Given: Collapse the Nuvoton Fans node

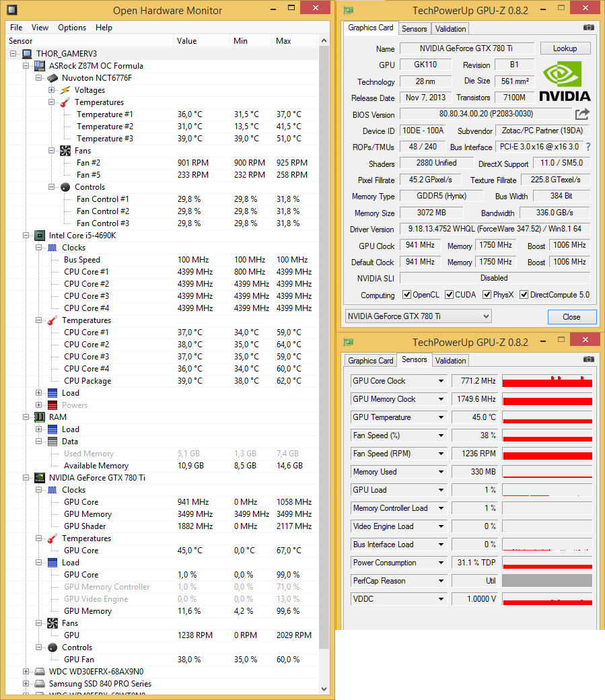Looking at the screenshot, I should pyautogui.click(x=52, y=151).
